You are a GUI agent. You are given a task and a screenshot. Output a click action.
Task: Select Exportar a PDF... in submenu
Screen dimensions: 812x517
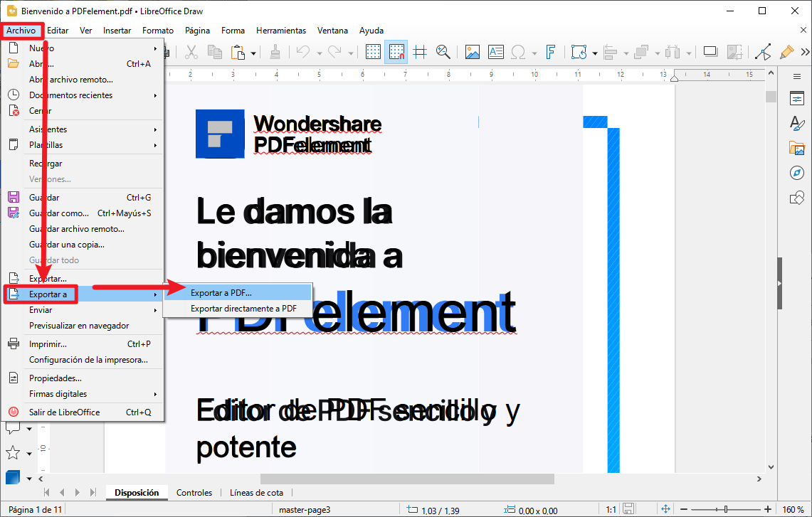238,293
